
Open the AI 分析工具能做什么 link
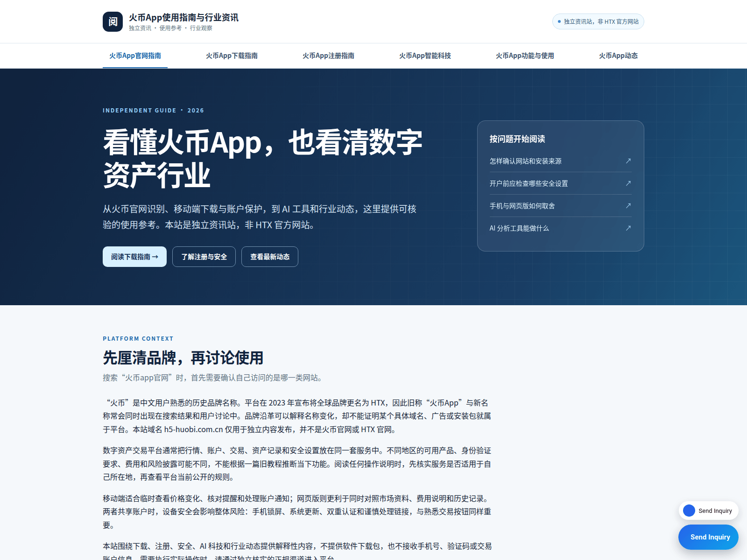click(x=560, y=228)
